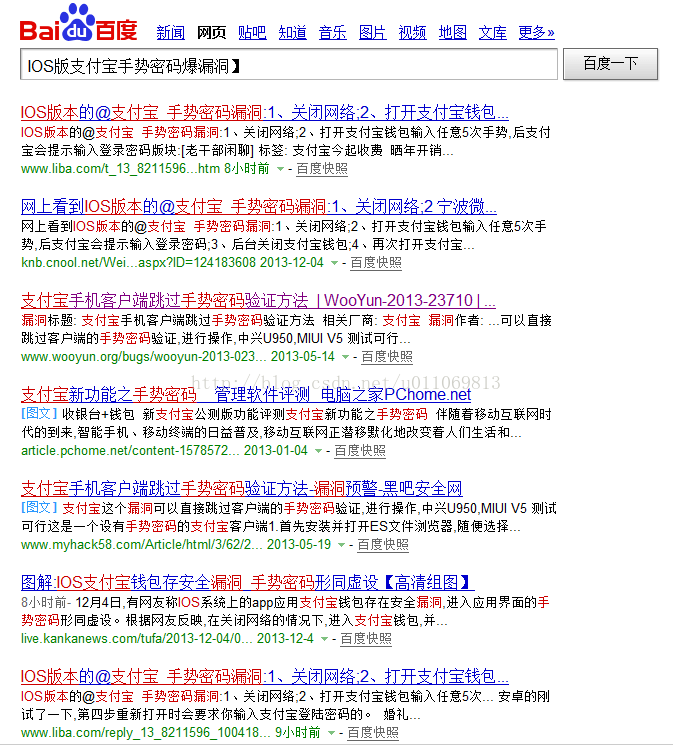Open the 漏洞预警-黑吧安全网 result title
This screenshot has height=745, width=673.
point(241,488)
